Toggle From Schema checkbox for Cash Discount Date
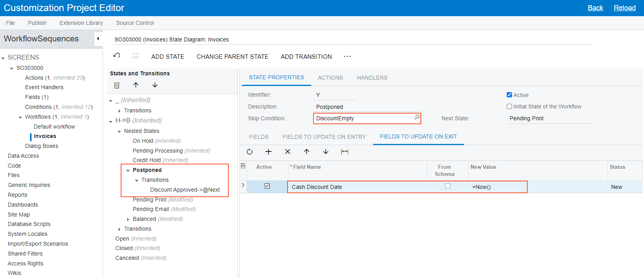This screenshot has height=278, width=644. (x=448, y=186)
